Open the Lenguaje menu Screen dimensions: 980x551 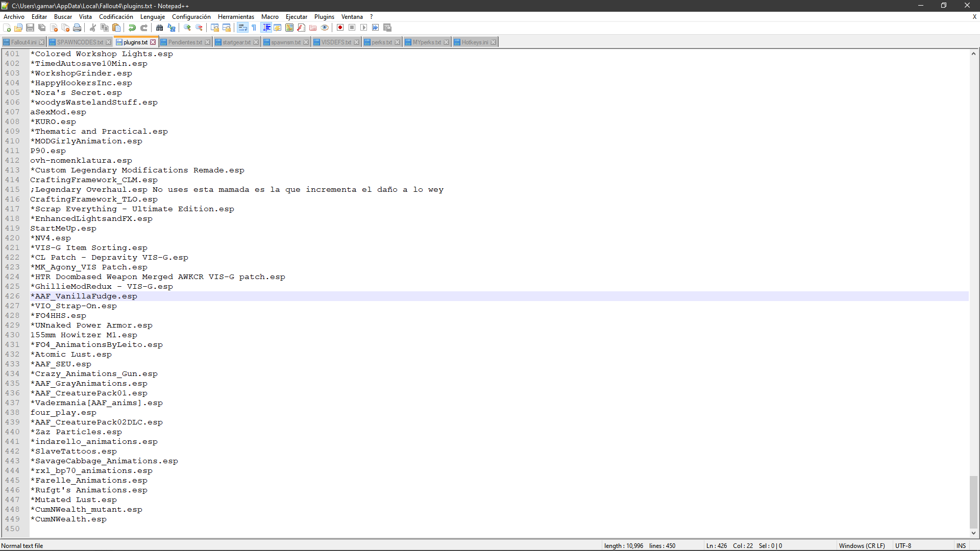(153, 17)
